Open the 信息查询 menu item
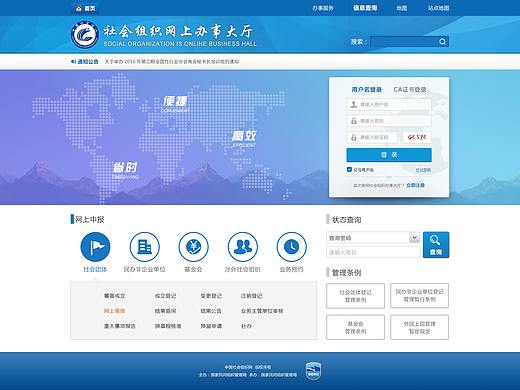Viewport: 520px width, 390px height. pos(365,8)
